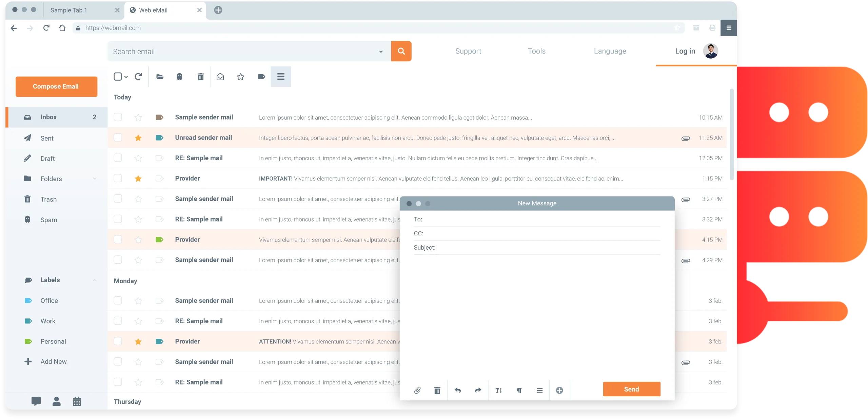
Task: Click the list view hamburger icon in toolbar
Action: 281,77
